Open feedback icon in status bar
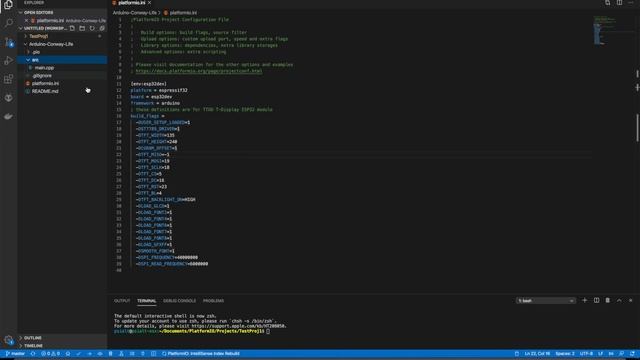Viewport: 640px width, 360px height. click(622, 353)
